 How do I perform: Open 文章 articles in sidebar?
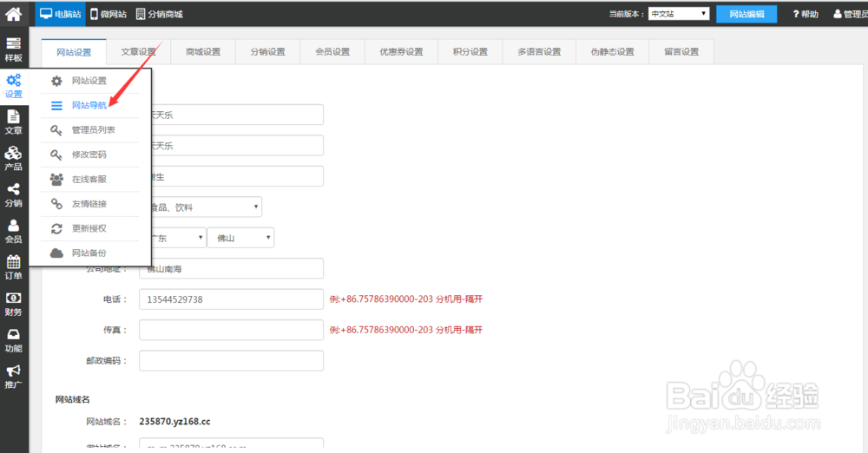14,122
